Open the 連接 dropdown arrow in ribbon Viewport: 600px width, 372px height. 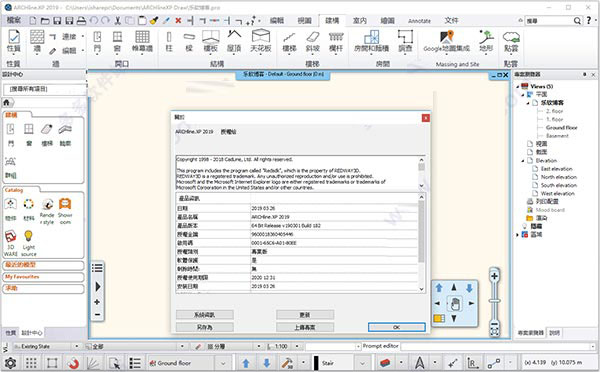[x=83, y=36]
